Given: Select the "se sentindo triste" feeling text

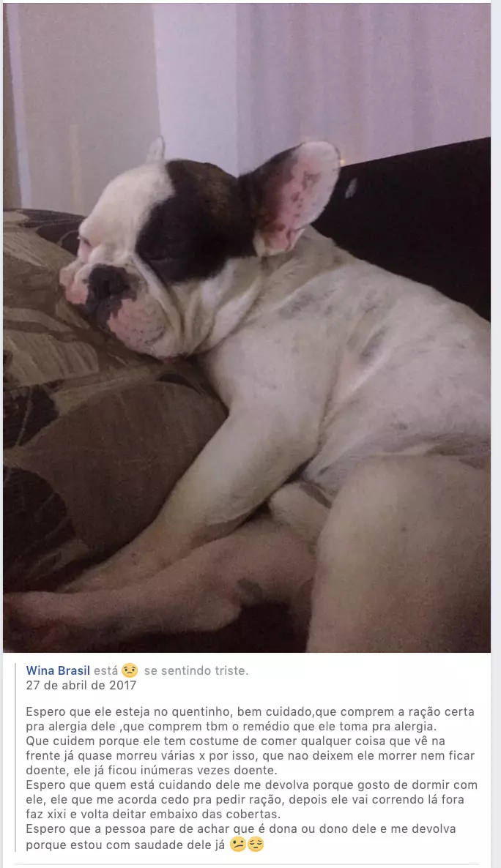Looking at the screenshot, I should tap(196, 670).
